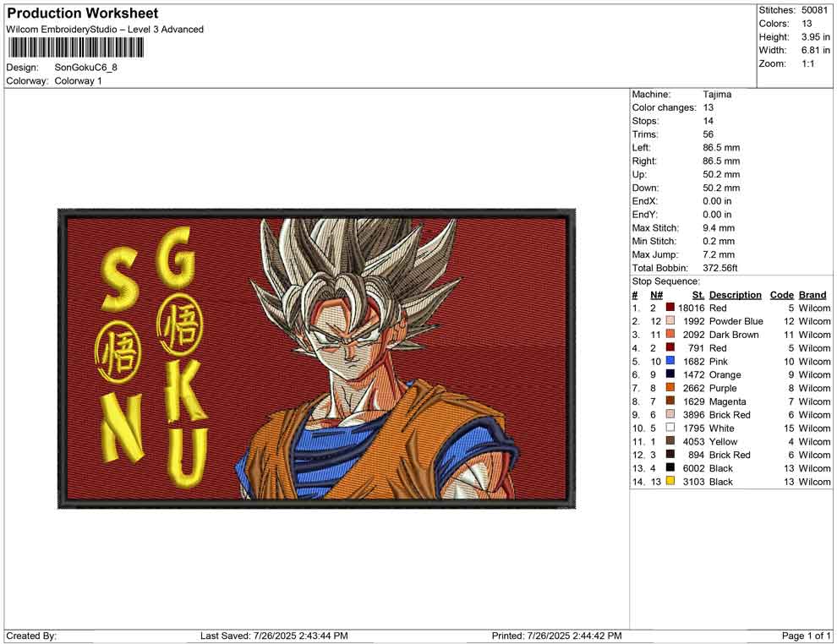This screenshot has width=837, height=644.
Task: Click the Width value 6.81 in
Action: [816, 50]
